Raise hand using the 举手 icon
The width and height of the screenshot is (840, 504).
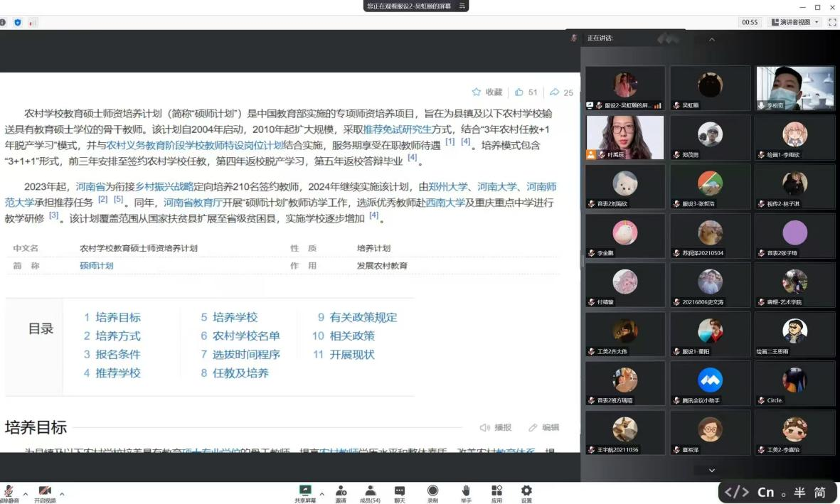(x=466, y=490)
